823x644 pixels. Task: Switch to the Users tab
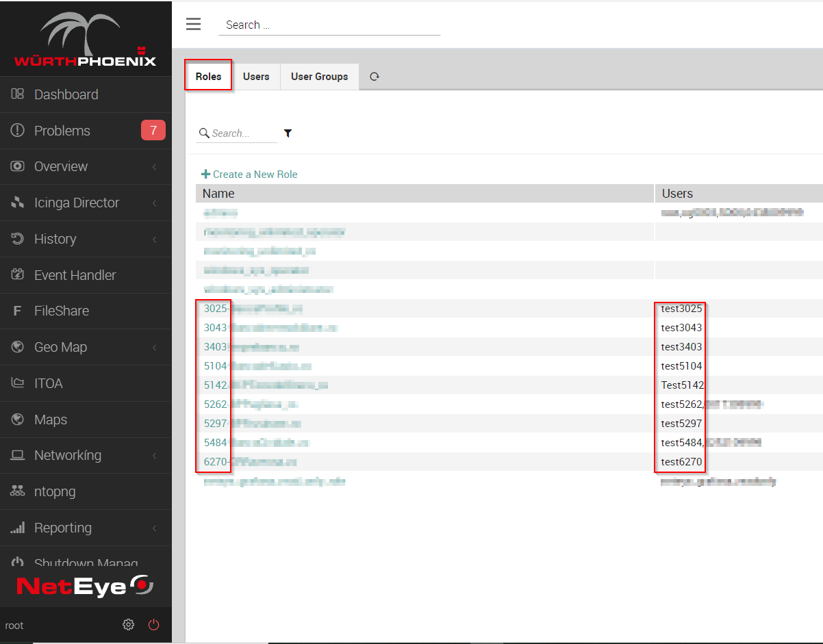pos(256,76)
